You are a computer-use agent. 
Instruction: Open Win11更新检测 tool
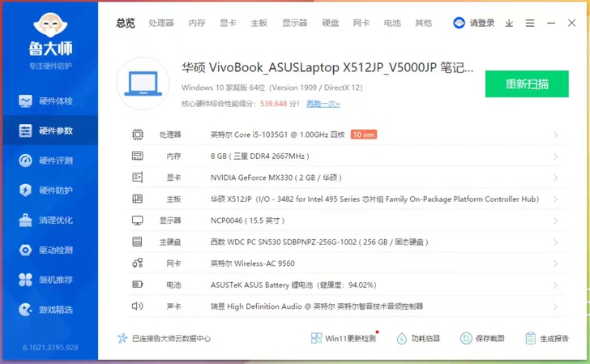tap(344, 338)
